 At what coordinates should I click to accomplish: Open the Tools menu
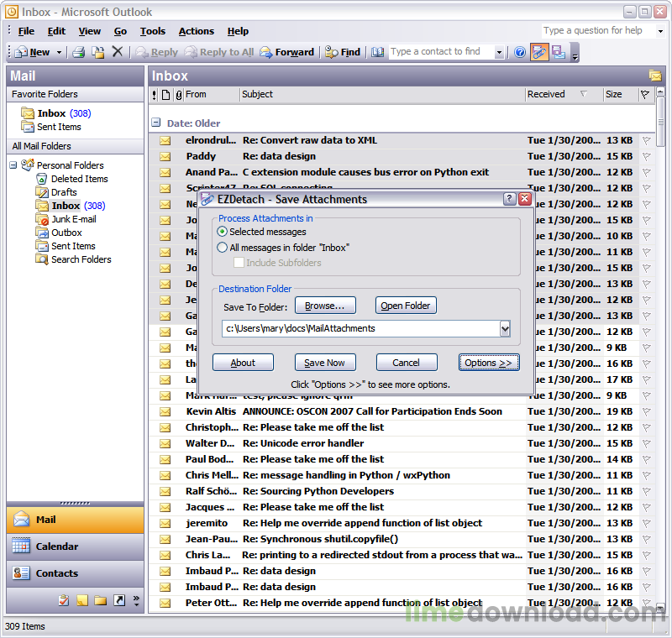pyautogui.click(x=152, y=31)
